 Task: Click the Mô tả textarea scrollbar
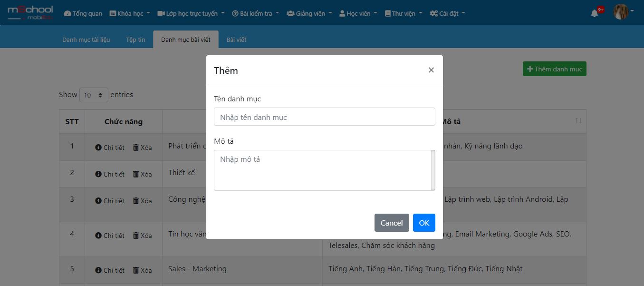[433, 170]
